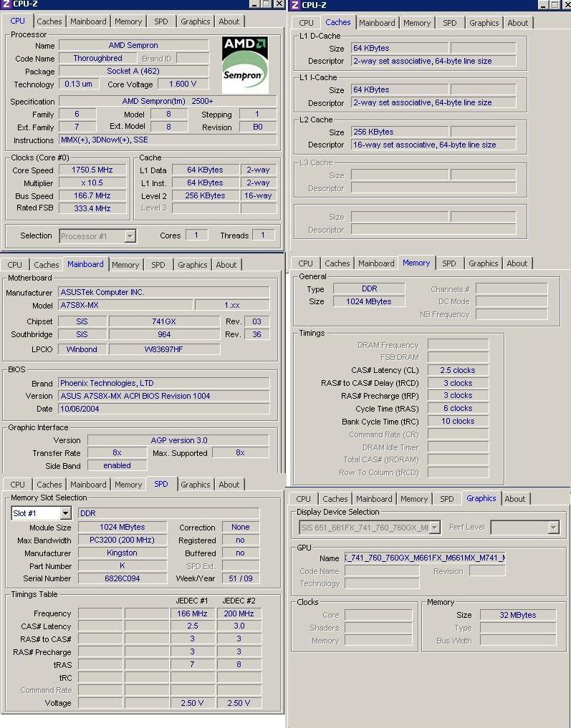Click the motherboard Manufacturer 'ASUSTek Computer INC.'

(x=164, y=293)
